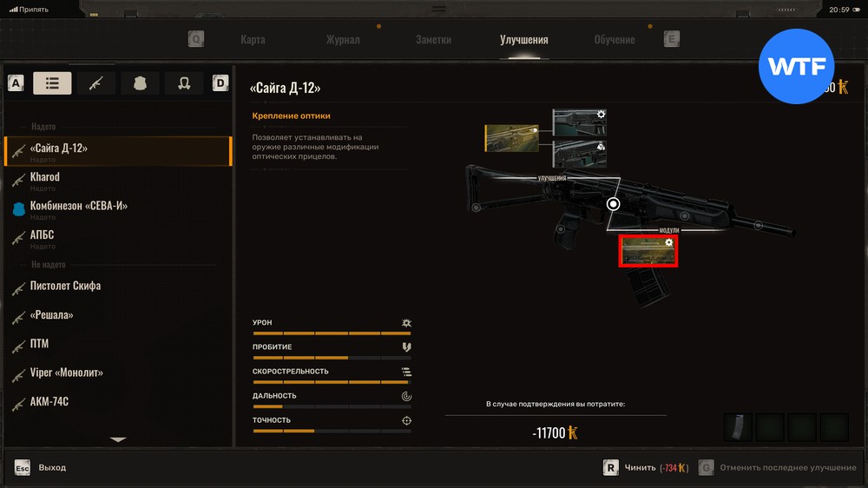Image resolution: width=868 pixels, height=488 pixels.
Task: Open the Заметки tab
Action: pyautogui.click(x=433, y=40)
